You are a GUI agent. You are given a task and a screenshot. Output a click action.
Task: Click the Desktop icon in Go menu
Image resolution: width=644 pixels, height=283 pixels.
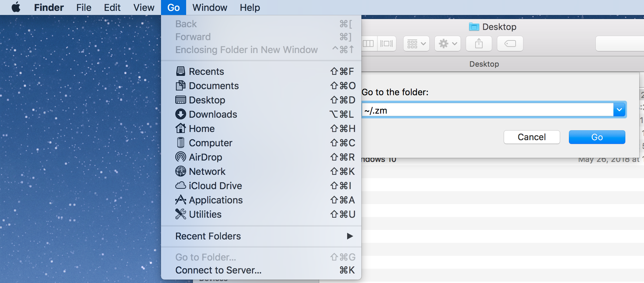coord(180,100)
